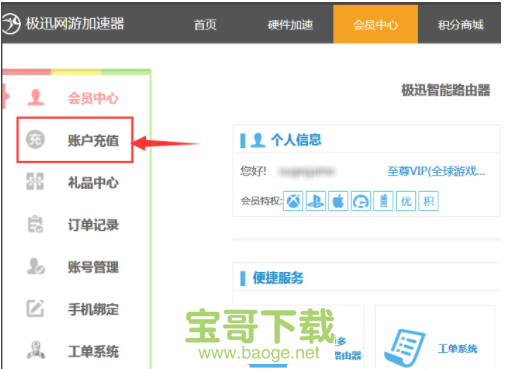The height and width of the screenshot is (369, 521).
Task: Open 账号管理 sidebar entry
Action: pos(93,267)
